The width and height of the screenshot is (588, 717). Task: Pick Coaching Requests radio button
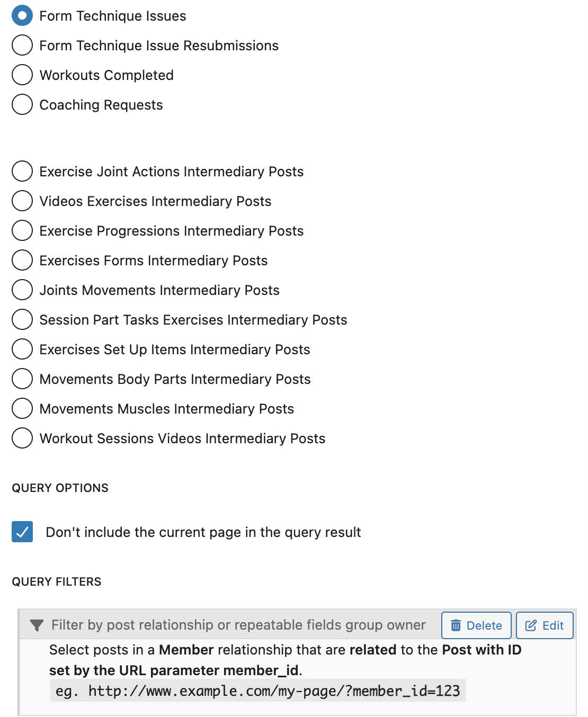(22, 105)
